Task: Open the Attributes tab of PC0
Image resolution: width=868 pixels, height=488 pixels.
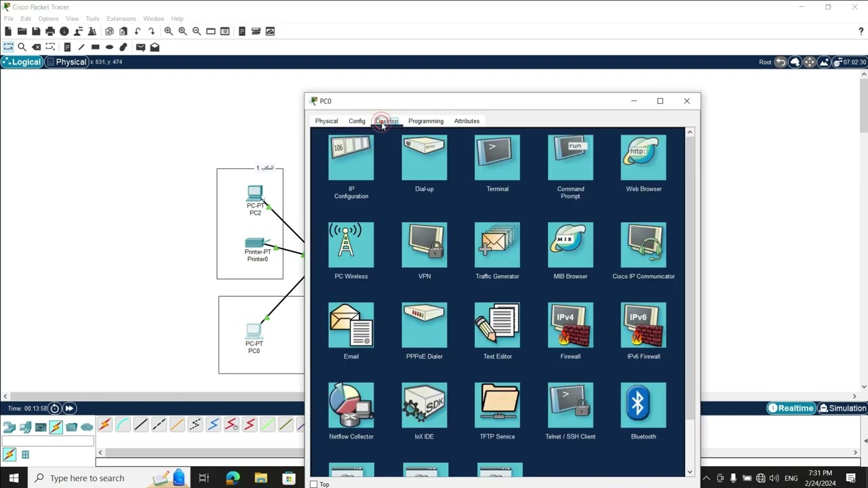Action: point(467,121)
